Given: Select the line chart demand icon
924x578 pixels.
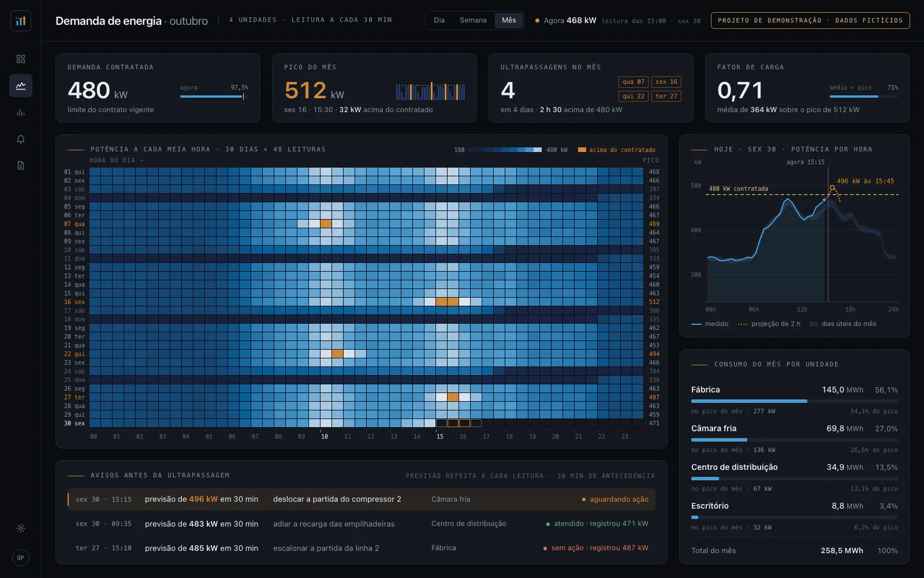Looking at the screenshot, I should pyautogui.click(x=21, y=86).
